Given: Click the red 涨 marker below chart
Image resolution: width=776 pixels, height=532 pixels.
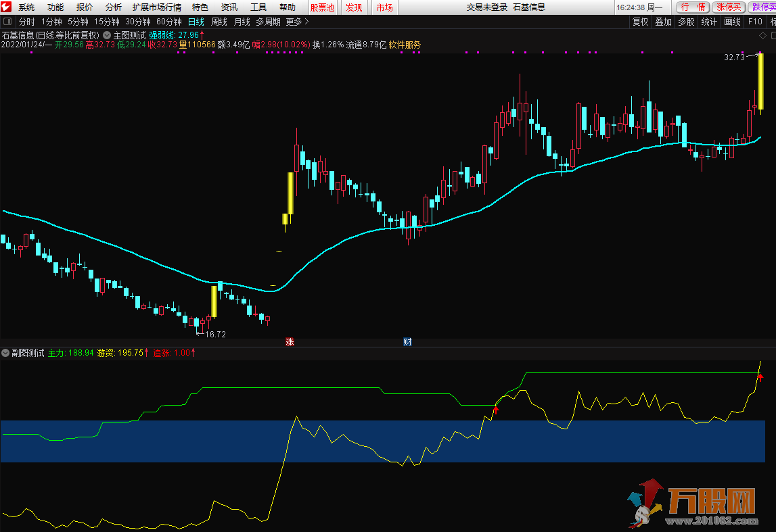Looking at the screenshot, I should click(290, 342).
